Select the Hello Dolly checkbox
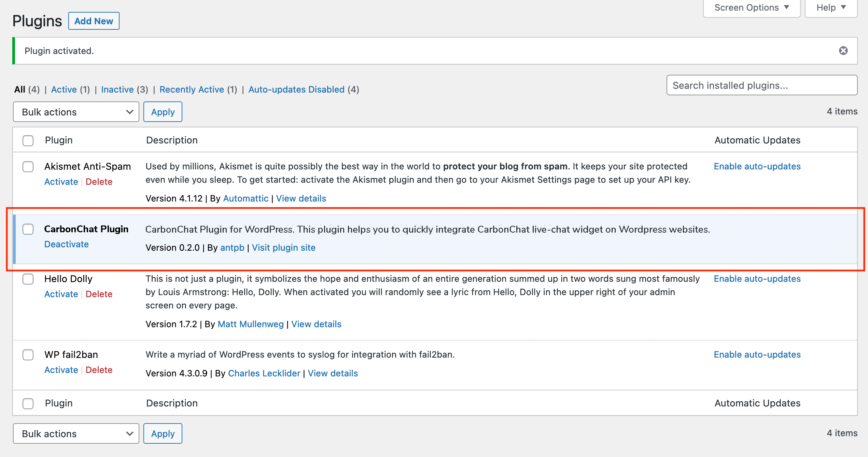 coord(28,279)
